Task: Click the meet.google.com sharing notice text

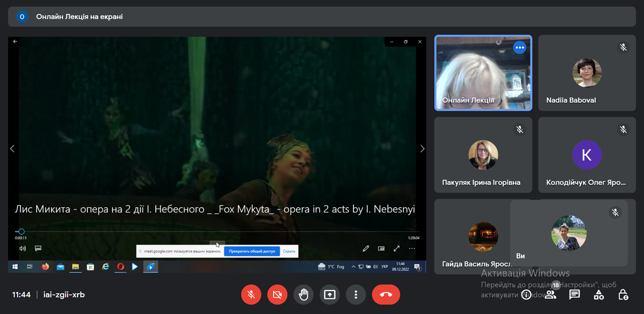Action: pos(182,251)
